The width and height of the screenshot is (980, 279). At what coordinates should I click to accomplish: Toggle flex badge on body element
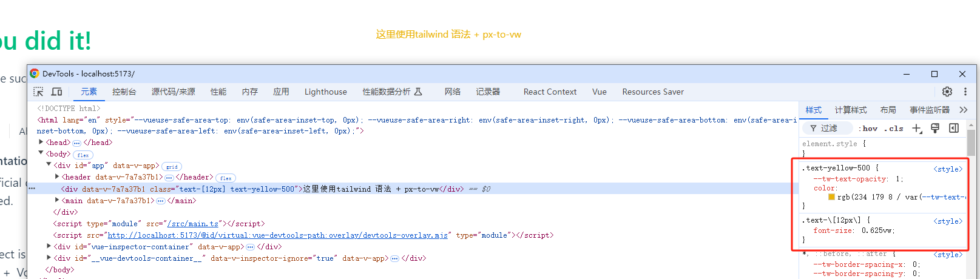click(83, 155)
